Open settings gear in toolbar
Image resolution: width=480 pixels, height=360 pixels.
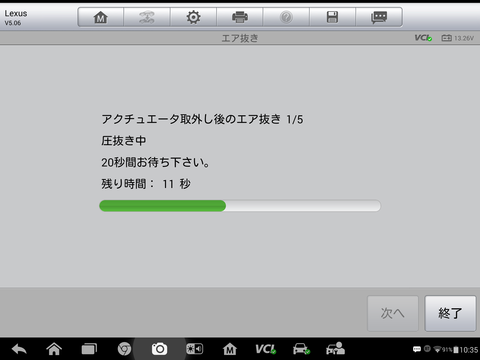click(193, 17)
